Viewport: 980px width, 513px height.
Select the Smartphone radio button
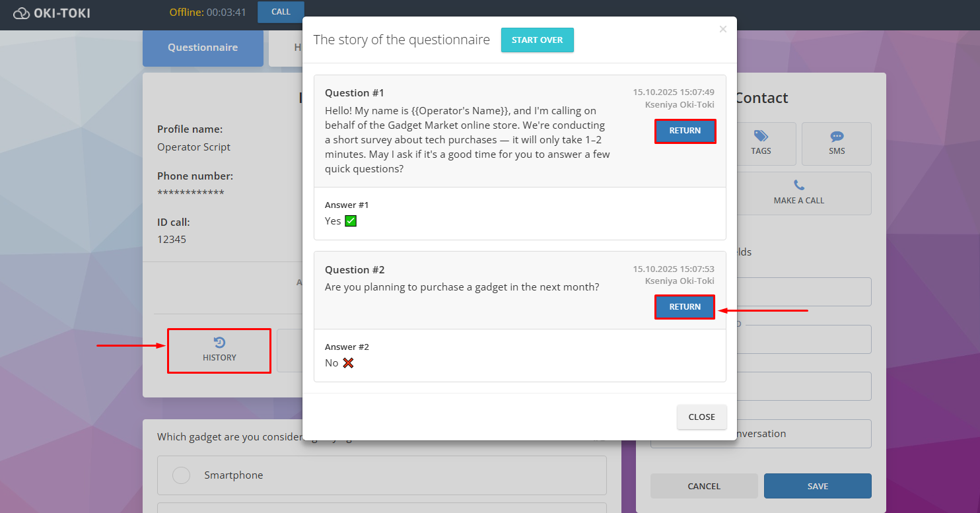181,475
